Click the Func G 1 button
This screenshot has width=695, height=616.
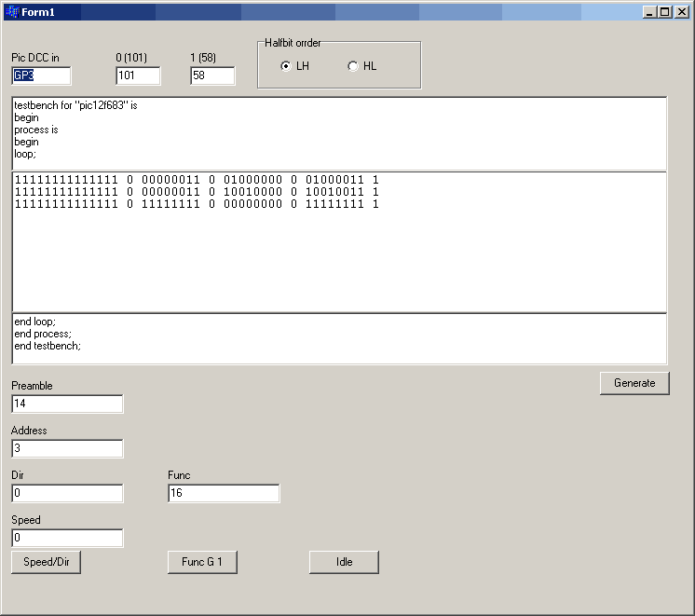(x=202, y=562)
